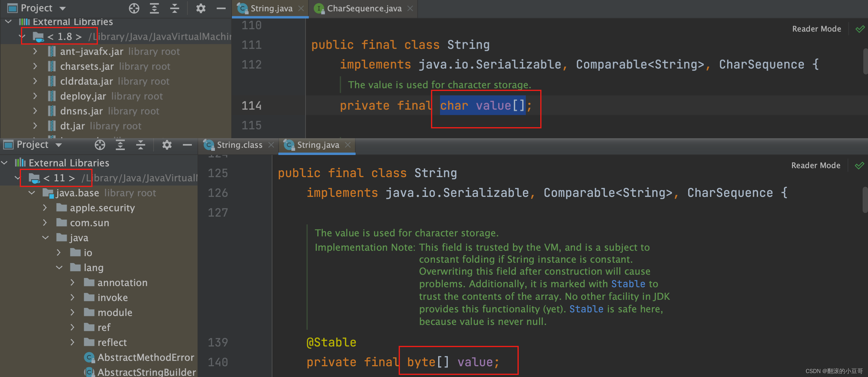Expand the charsets.jar library node
This screenshot has width=868, height=377.
(x=35, y=66)
